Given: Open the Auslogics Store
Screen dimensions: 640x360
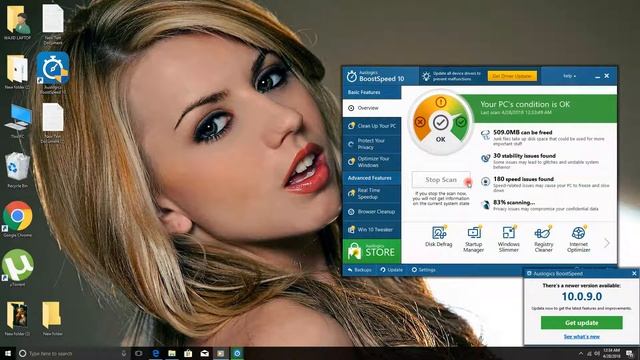Looking at the screenshot, I should pos(371,251).
